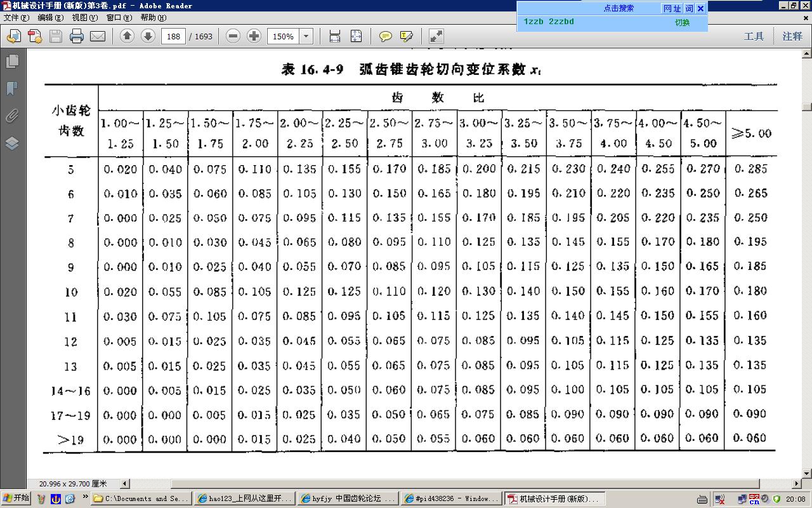Open C:\Documents and Se... taskbar item
This screenshot has height=508, width=812.
pos(141,498)
